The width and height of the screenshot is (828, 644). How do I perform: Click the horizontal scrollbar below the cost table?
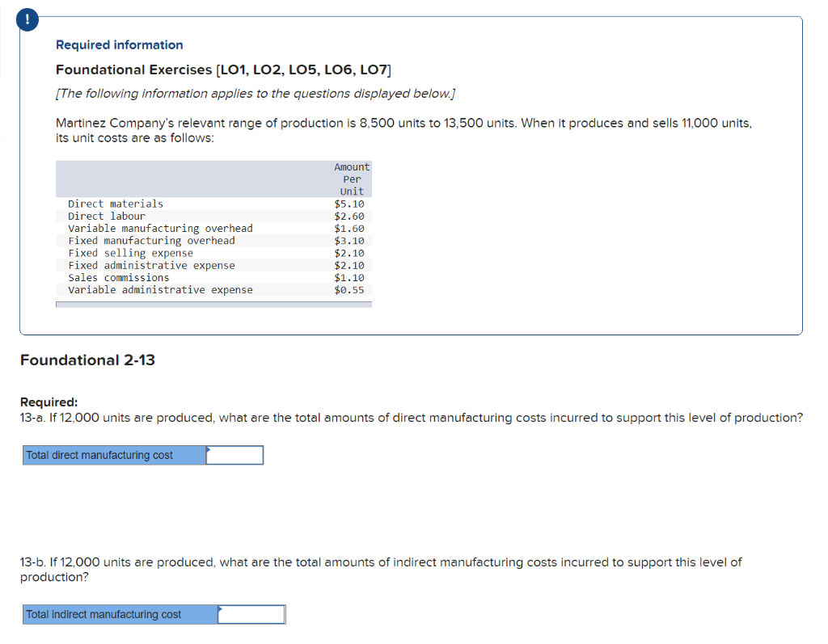point(213,305)
